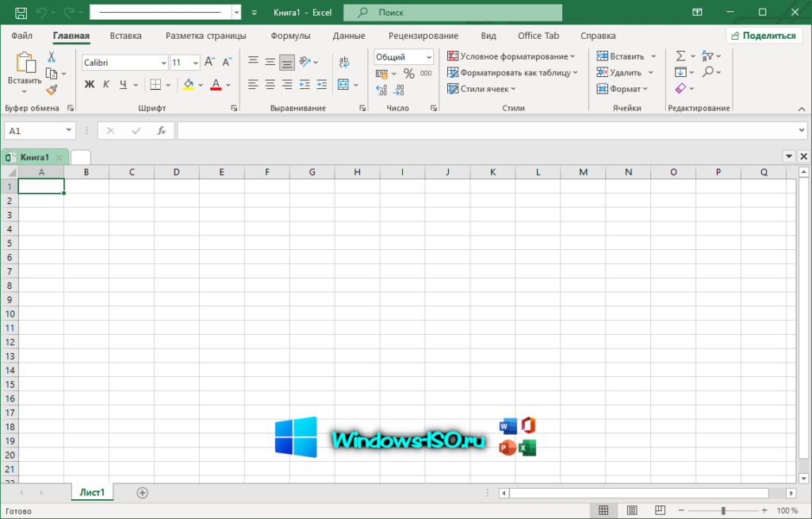Open Условное форматирование menu

coord(511,56)
